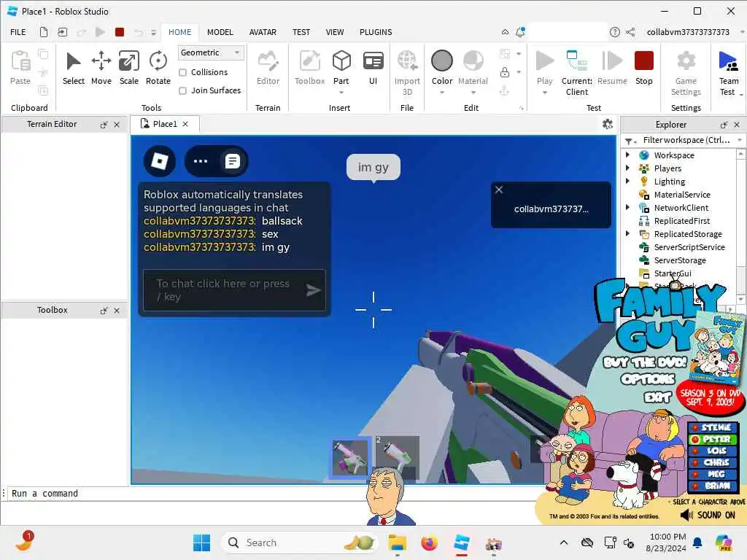Open the notifications bell icon
Image resolution: width=747 pixels, height=560 pixels.
[x=520, y=32]
